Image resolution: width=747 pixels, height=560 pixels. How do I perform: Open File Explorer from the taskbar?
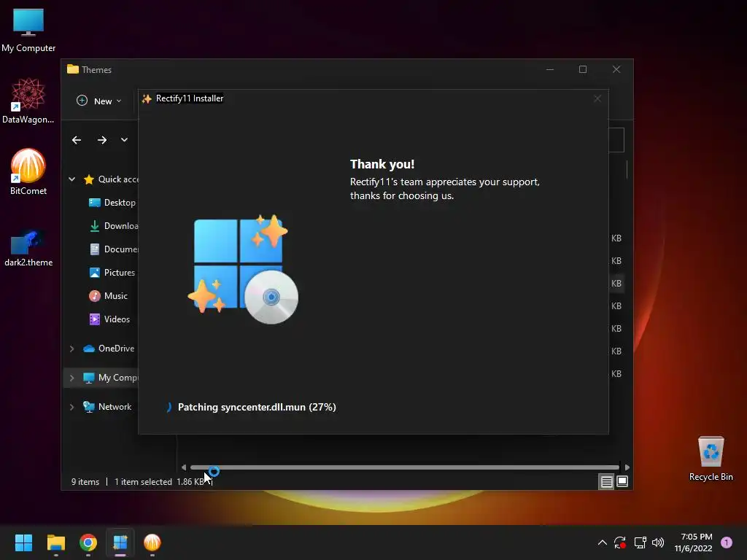(55, 542)
